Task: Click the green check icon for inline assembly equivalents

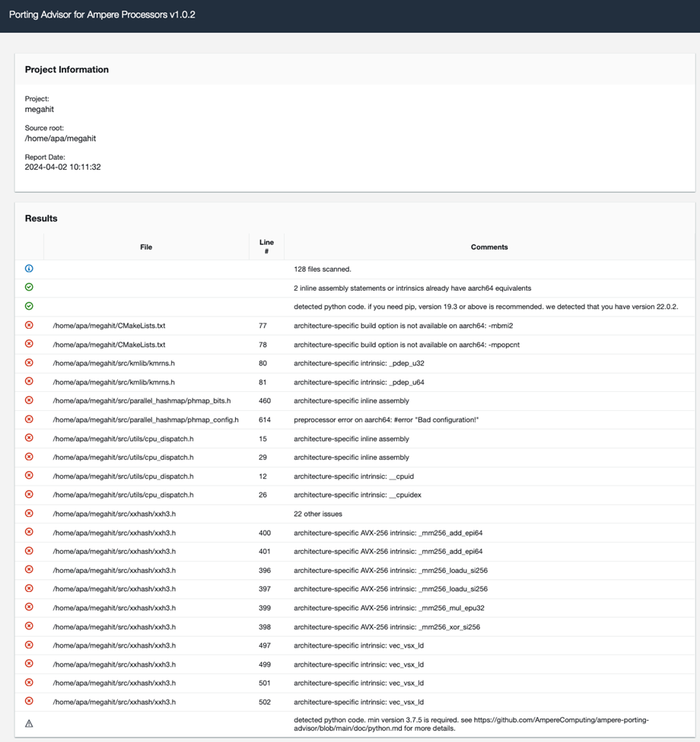Action: pos(29,288)
